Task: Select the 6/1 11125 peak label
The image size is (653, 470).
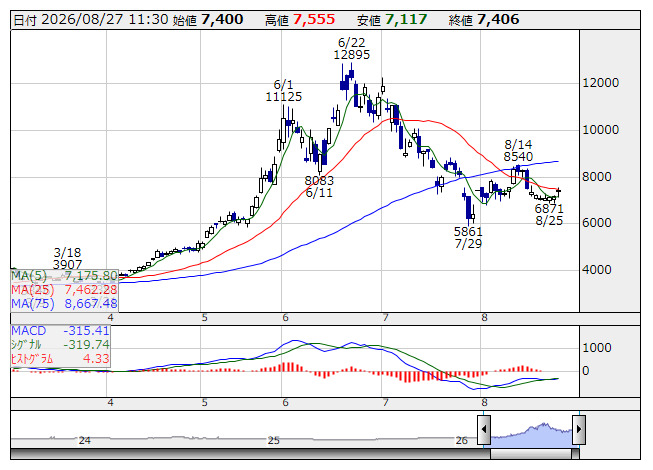Action: (284, 91)
